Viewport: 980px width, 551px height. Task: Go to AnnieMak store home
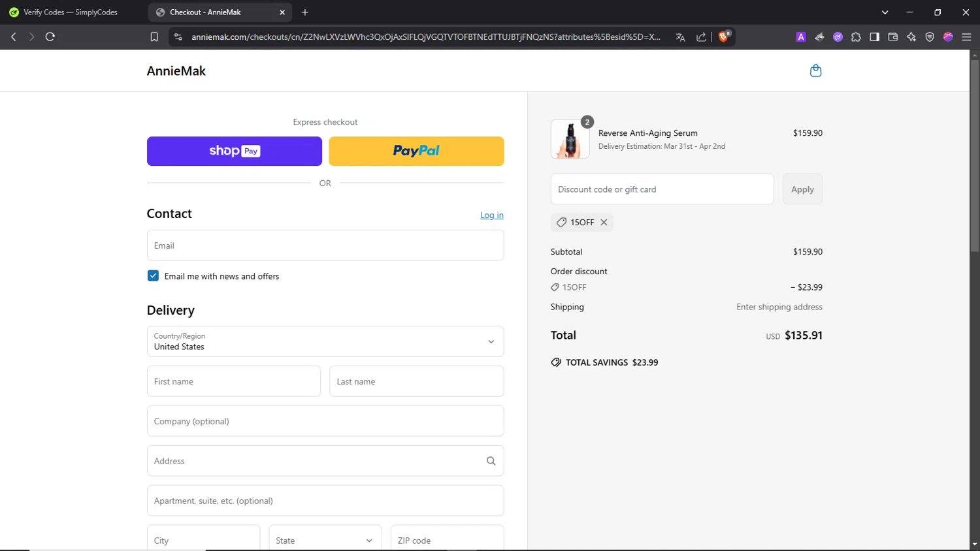coord(176,71)
